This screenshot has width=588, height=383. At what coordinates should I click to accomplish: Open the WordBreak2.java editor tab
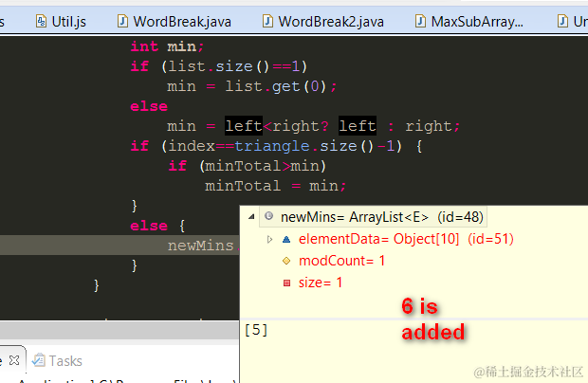pyautogui.click(x=322, y=22)
